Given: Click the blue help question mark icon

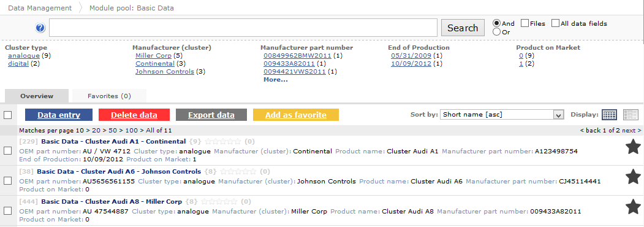Looking at the screenshot, I should [x=40, y=28].
